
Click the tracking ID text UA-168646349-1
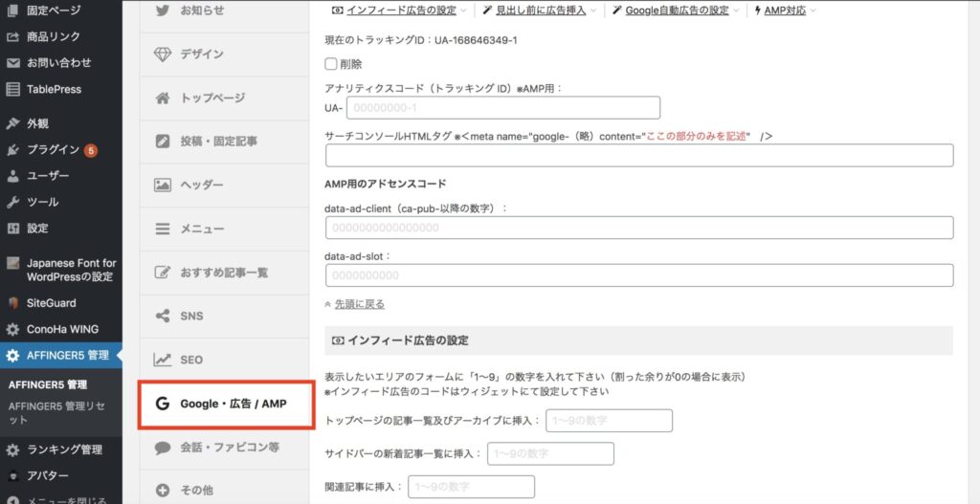pos(477,40)
